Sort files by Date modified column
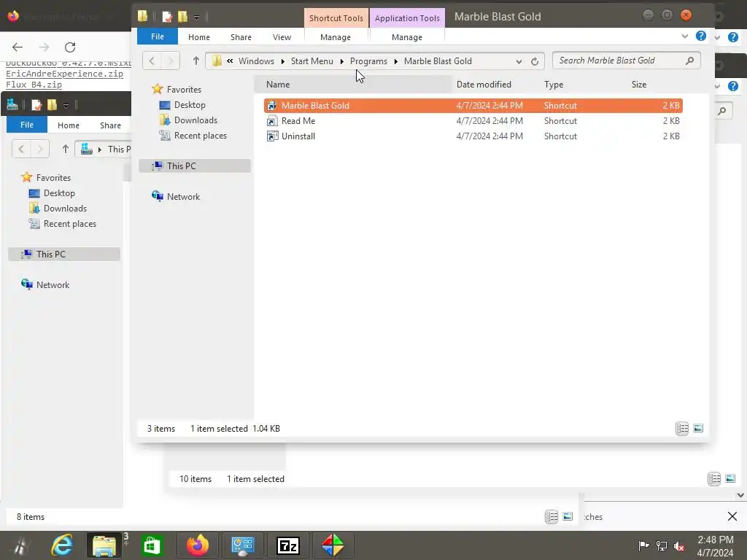The width and height of the screenshot is (747, 560). tap(484, 85)
